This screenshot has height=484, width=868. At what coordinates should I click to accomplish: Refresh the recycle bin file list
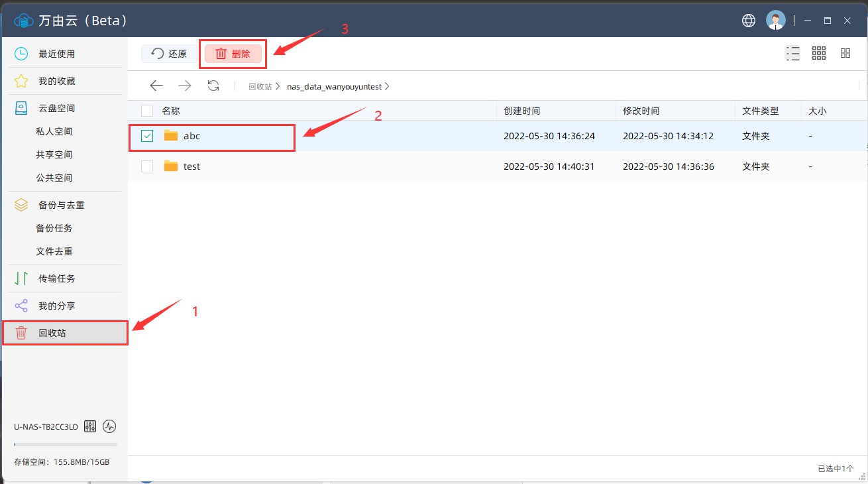click(x=213, y=86)
